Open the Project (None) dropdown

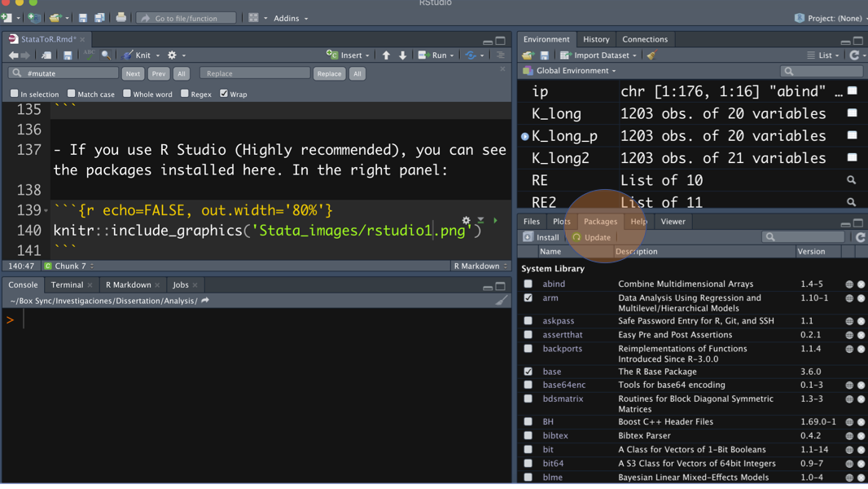[829, 18]
